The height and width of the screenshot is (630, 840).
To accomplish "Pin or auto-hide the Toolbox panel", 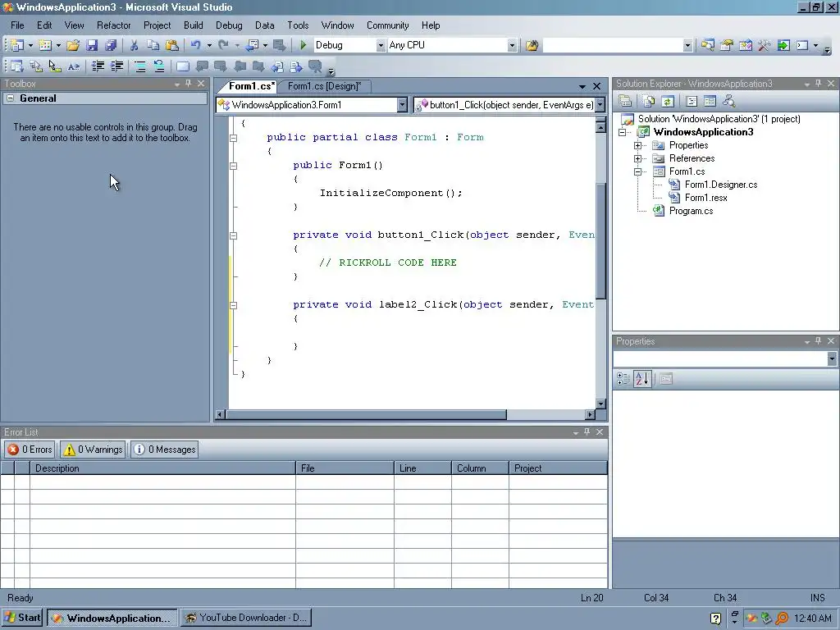I will [188, 84].
